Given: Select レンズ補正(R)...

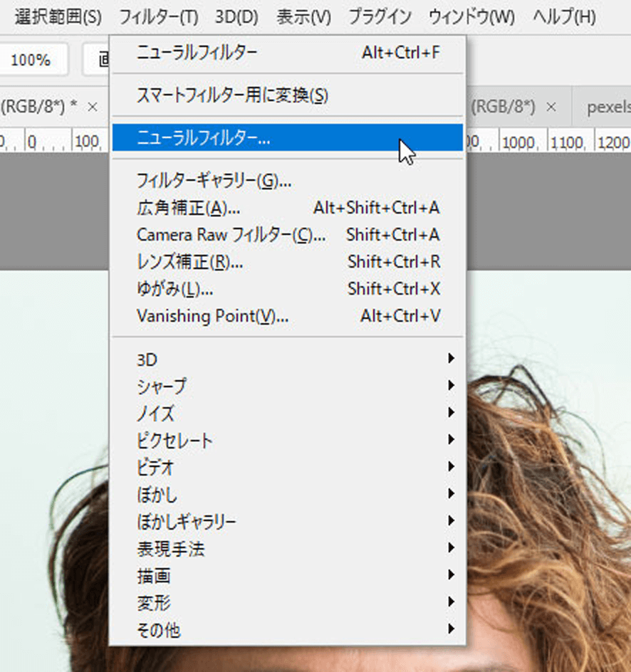Looking at the screenshot, I should (288, 262).
